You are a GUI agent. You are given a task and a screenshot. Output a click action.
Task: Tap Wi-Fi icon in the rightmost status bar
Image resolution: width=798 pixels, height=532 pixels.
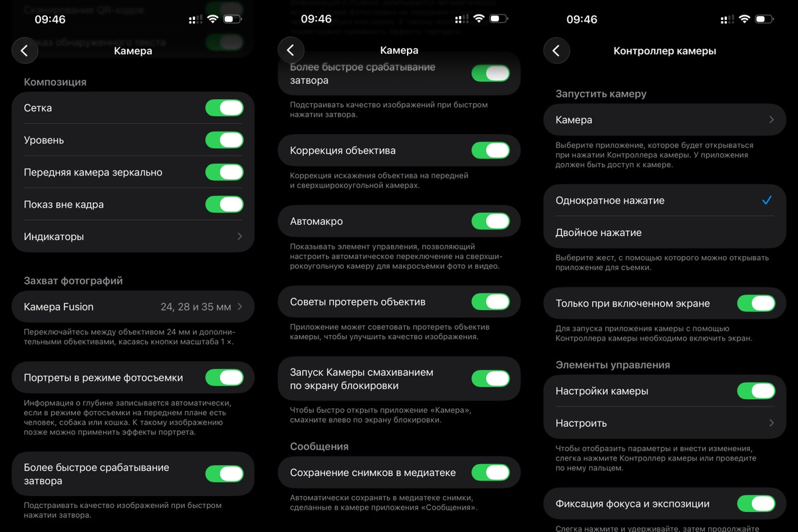point(745,19)
